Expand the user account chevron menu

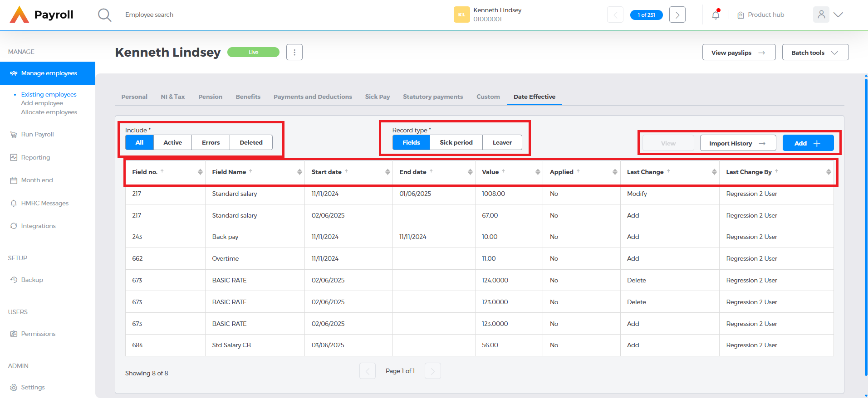(838, 15)
